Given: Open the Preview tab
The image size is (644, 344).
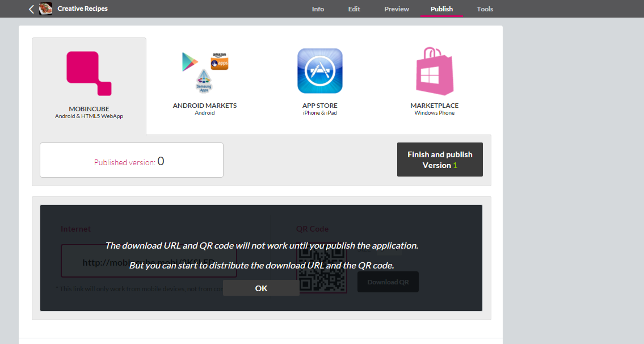Looking at the screenshot, I should [397, 9].
